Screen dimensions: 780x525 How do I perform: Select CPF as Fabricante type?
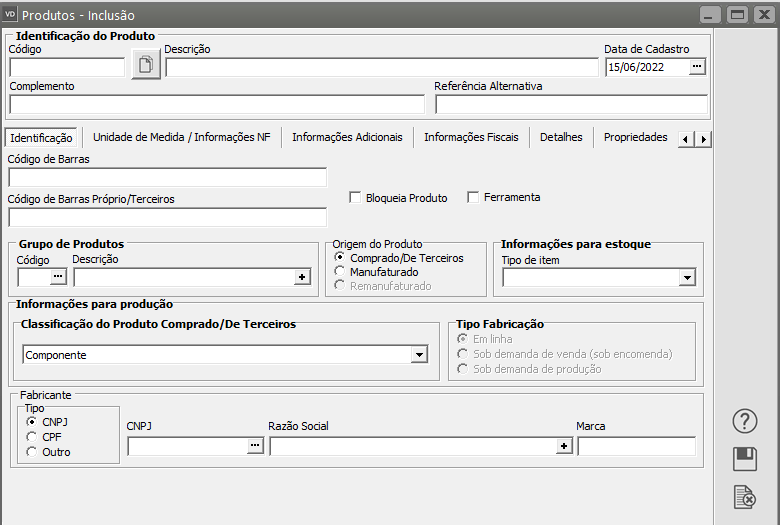32,437
